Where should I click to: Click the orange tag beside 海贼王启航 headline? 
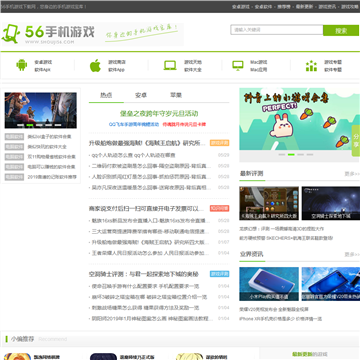pos(219,143)
